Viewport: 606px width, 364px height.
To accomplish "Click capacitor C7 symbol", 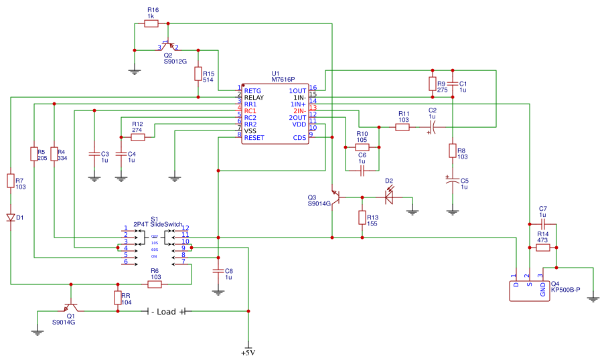I will (542, 224).
